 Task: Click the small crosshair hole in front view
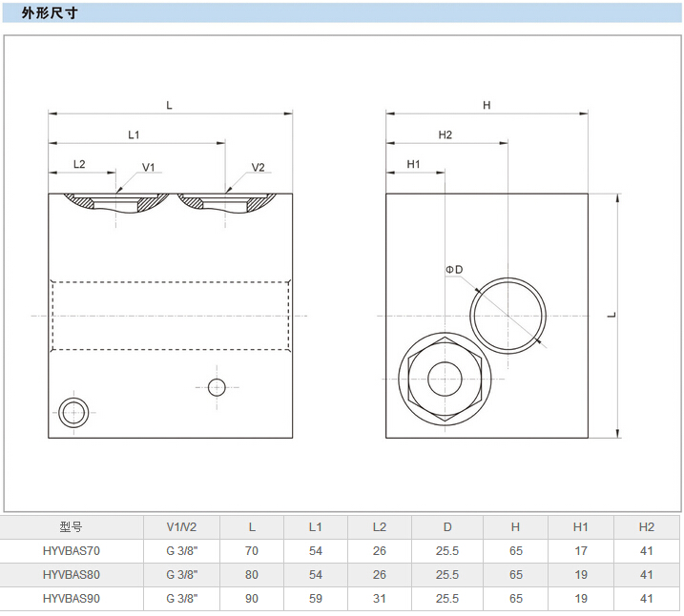point(217,386)
